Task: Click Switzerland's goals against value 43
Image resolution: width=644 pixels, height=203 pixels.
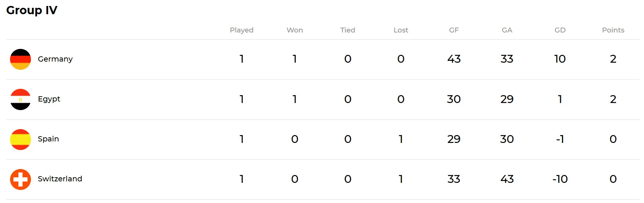Action: (x=507, y=179)
